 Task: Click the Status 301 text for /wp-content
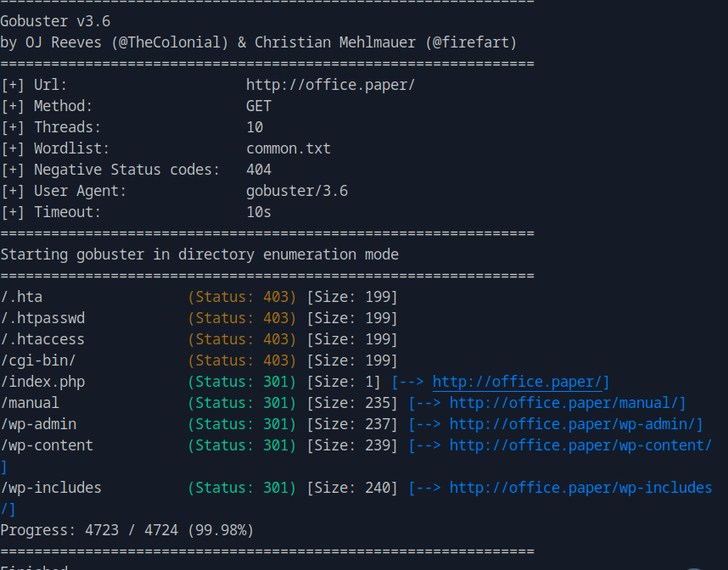(x=242, y=445)
